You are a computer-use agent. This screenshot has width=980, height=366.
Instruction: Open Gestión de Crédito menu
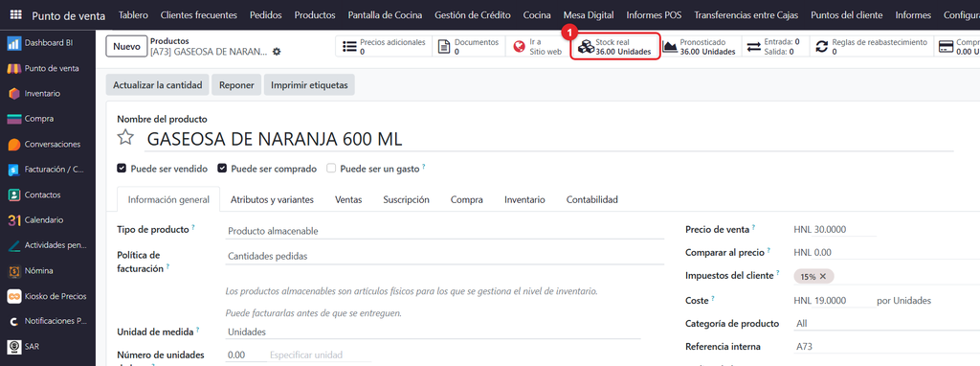(473, 15)
